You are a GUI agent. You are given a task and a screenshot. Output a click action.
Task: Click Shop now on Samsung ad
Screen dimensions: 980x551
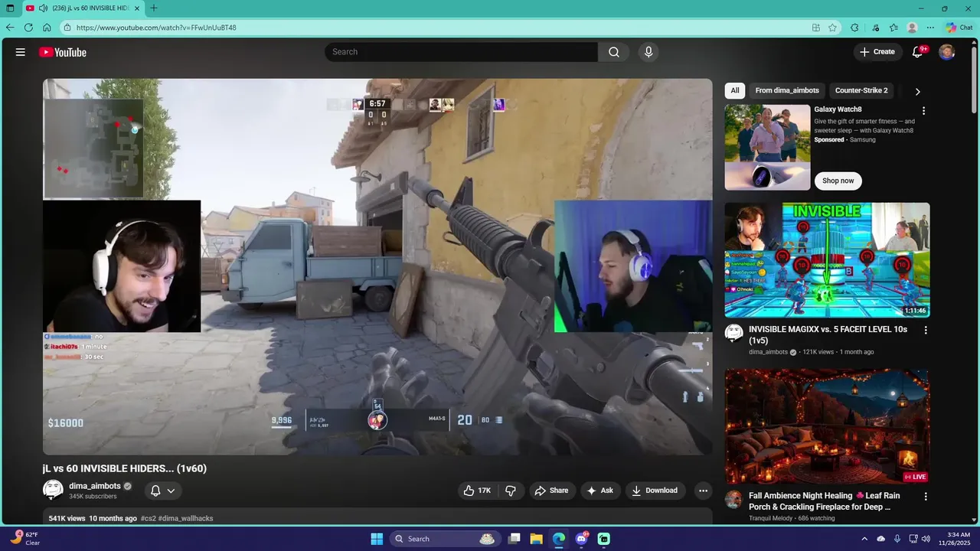pos(838,181)
